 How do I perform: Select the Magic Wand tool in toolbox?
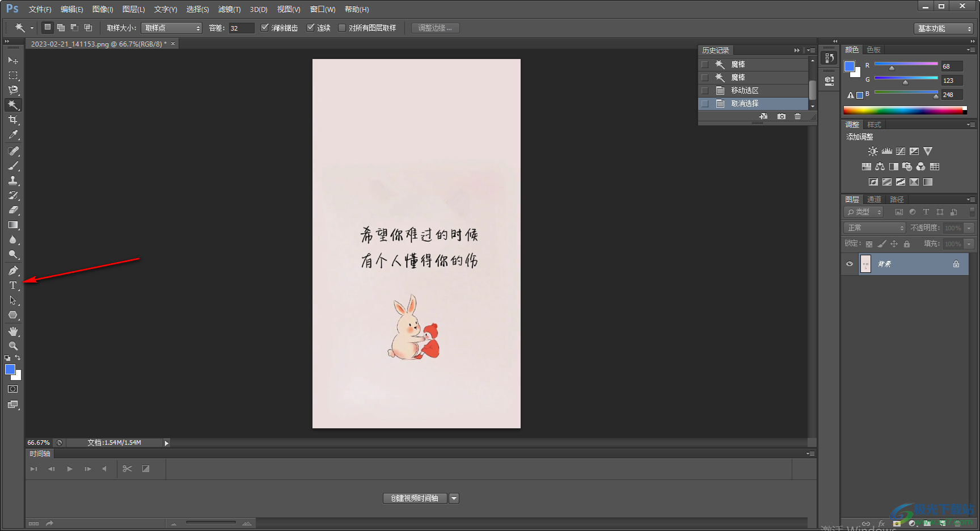13,104
